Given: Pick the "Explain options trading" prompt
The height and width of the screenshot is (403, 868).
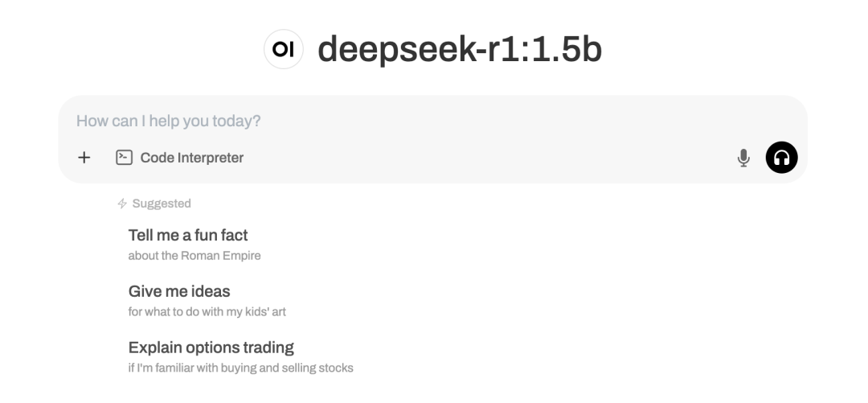Looking at the screenshot, I should (211, 347).
